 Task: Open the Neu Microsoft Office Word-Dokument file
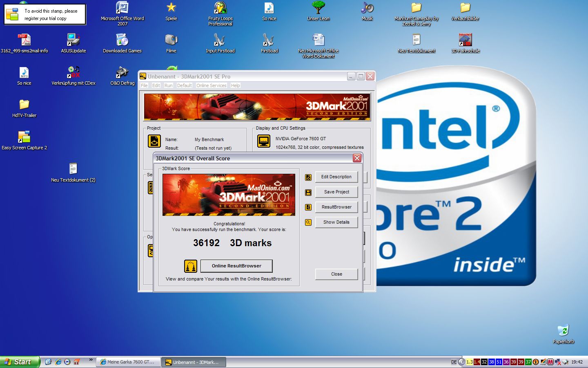(318, 46)
